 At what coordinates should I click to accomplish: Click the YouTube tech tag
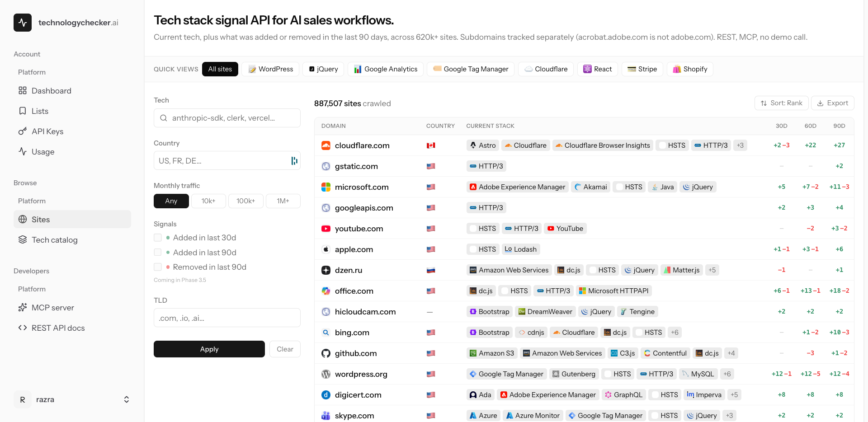[x=565, y=229]
